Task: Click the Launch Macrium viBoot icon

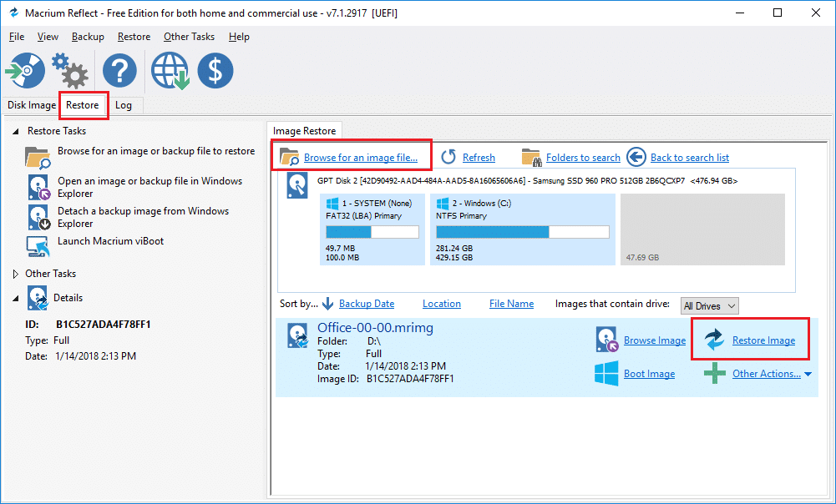Action: (38, 244)
